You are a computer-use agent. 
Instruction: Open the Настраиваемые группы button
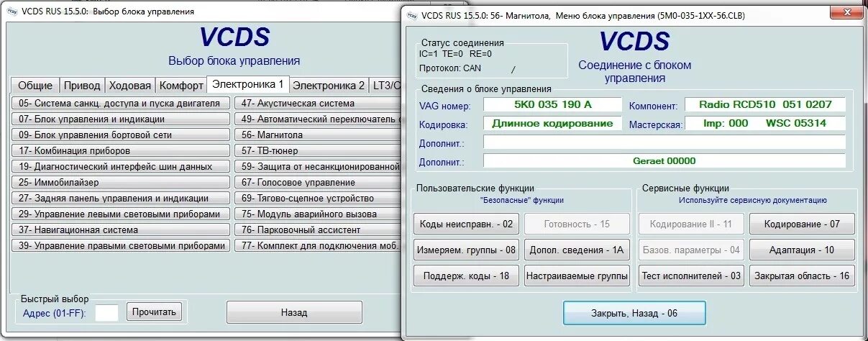(x=577, y=276)
